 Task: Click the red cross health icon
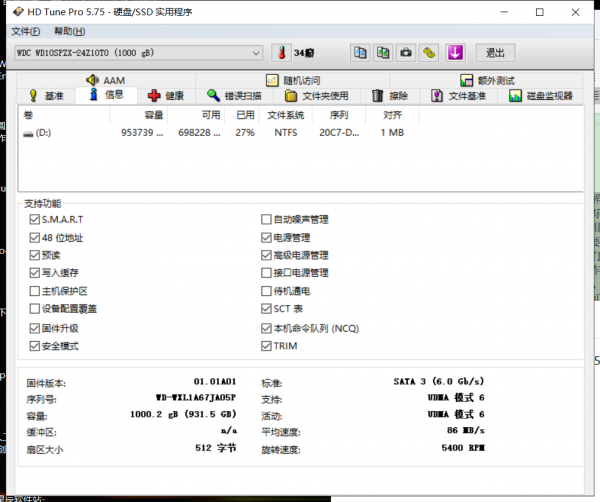(154, 96)
